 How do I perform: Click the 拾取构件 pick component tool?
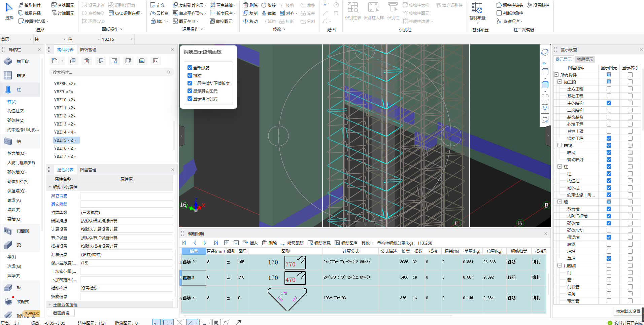point(30,5)
